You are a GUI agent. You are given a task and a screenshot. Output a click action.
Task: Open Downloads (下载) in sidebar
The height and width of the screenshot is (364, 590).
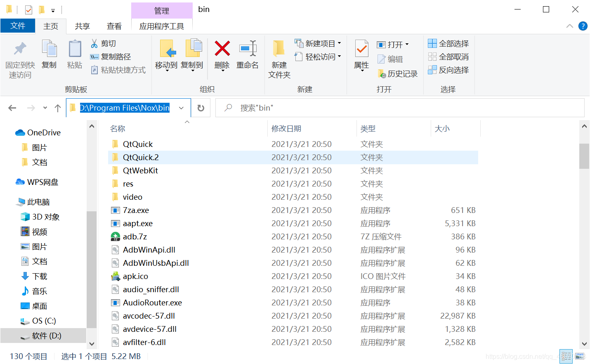(34, 276)
